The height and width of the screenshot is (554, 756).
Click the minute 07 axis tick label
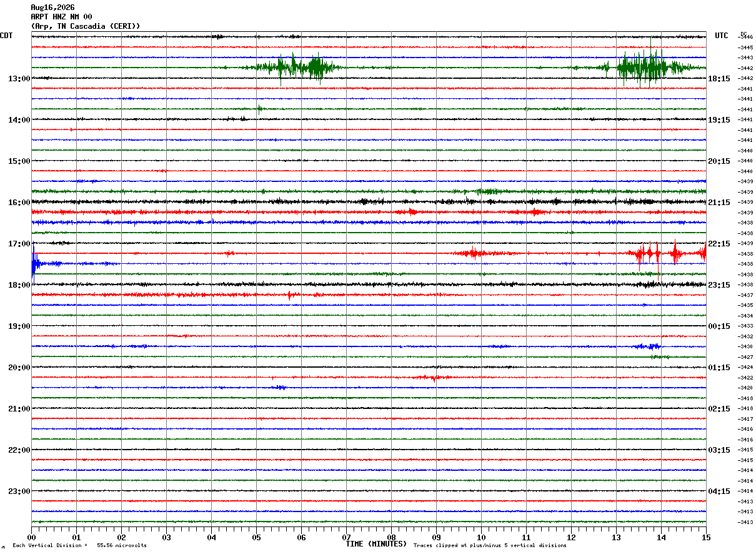coord(346,537)
